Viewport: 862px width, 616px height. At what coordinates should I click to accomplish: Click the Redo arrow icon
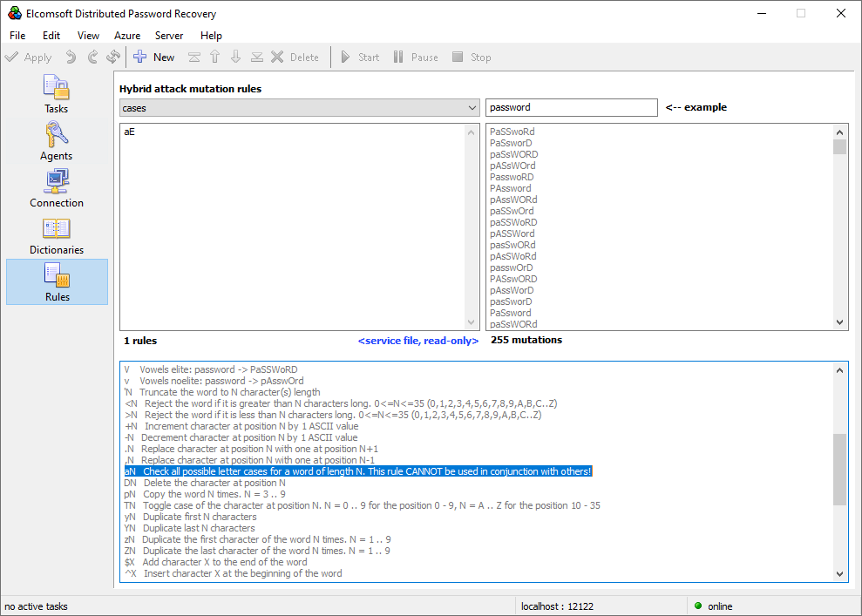point(92,57)
